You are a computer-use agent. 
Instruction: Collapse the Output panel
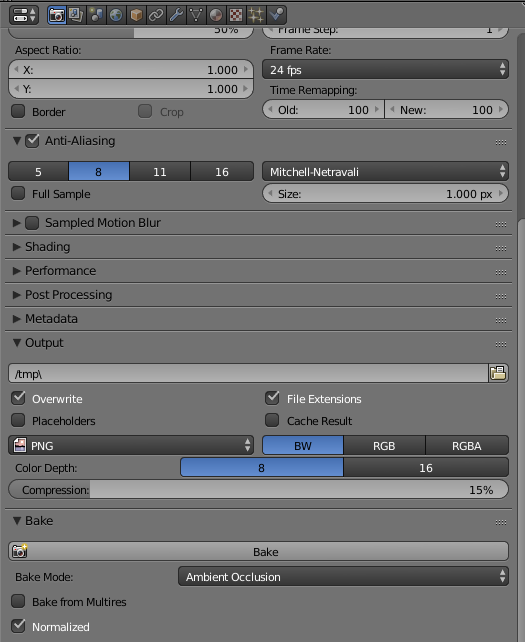17,343
